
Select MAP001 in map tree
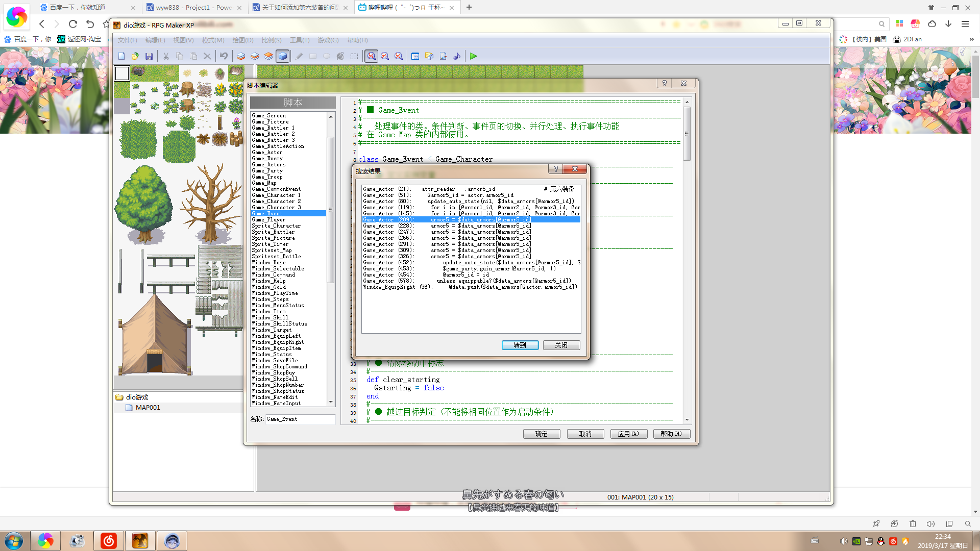pos(148,408)
